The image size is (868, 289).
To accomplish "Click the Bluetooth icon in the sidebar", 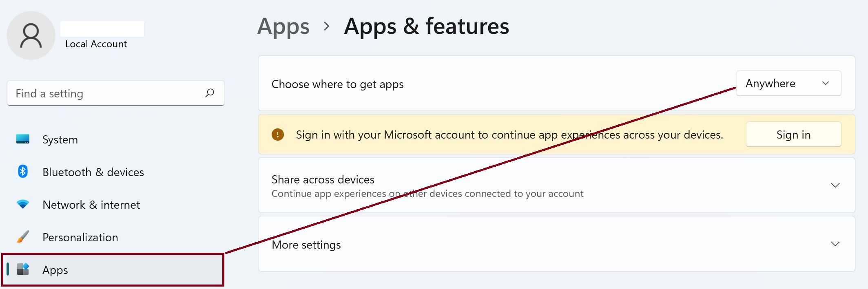I will point(23,172).
